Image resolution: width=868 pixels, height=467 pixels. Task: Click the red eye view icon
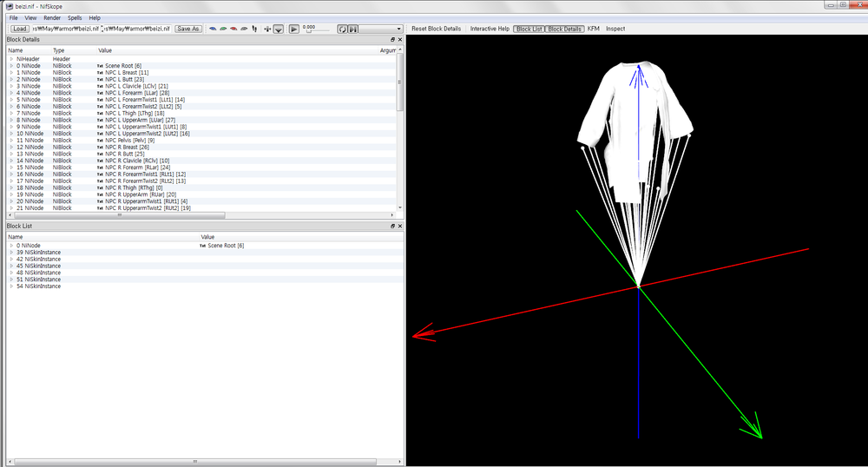coord(233,29)
